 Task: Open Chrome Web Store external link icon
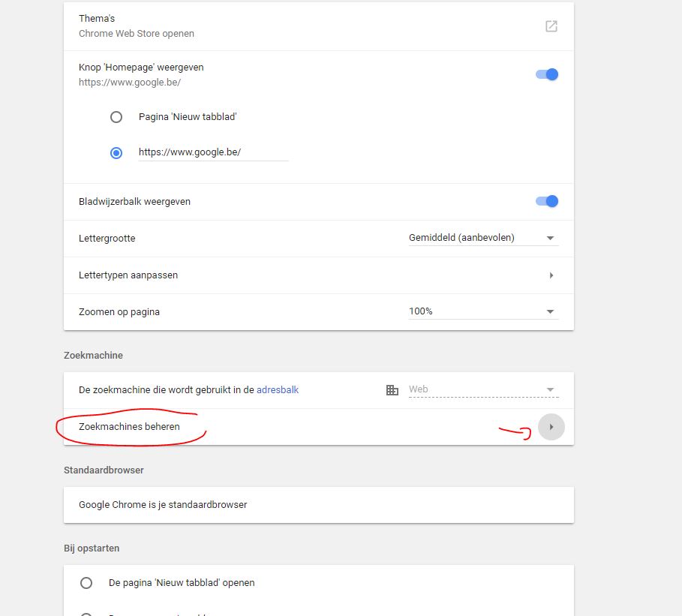(551, 26)
